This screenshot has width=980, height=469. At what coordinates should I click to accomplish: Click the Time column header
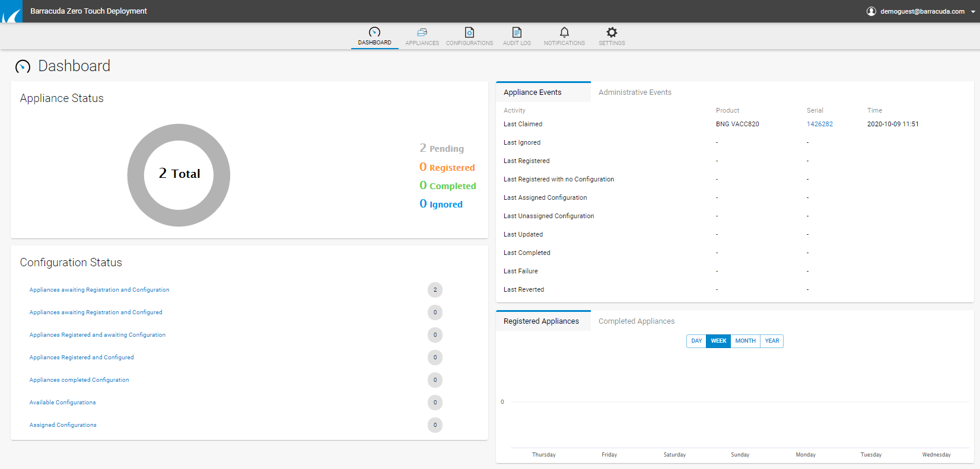coord(874,110)
